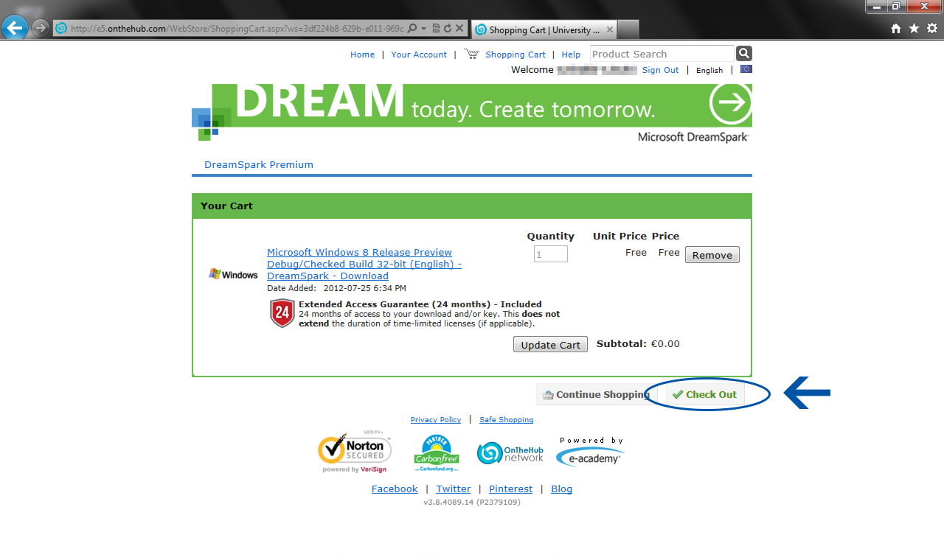944x560 pixels.
Task: Open a new blank browser tab
Action: tap(628, 29)
